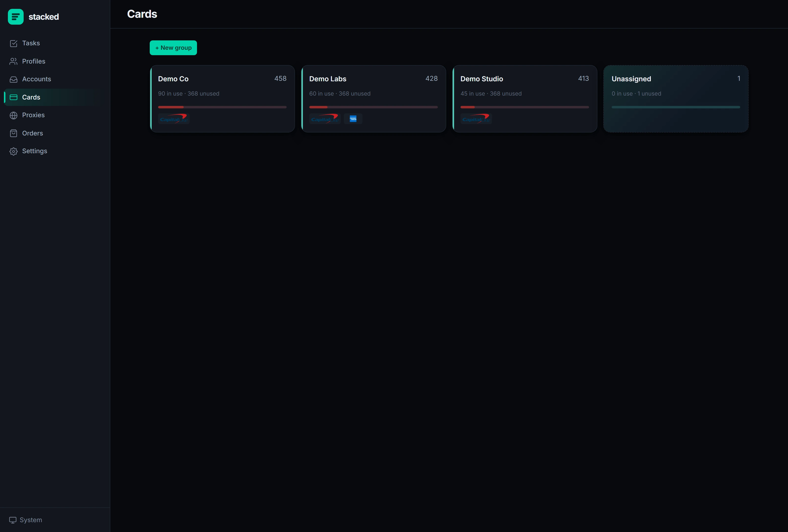This screenshot has height=532, width=788.
Task: Click the Cards page heading
Action: (x=142, y=14)
